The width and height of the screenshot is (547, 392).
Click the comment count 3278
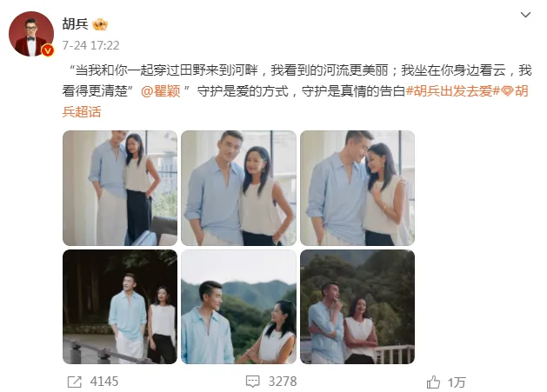coord(283,382)
